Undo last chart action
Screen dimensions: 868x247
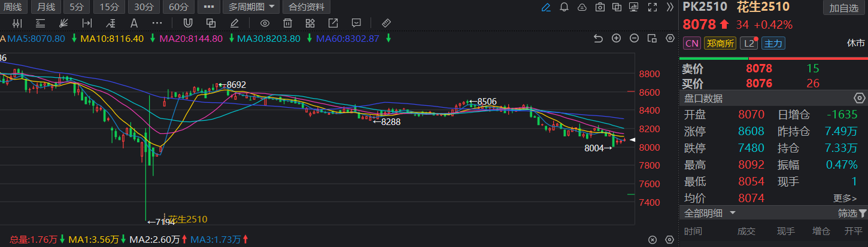tap(597, 38)
